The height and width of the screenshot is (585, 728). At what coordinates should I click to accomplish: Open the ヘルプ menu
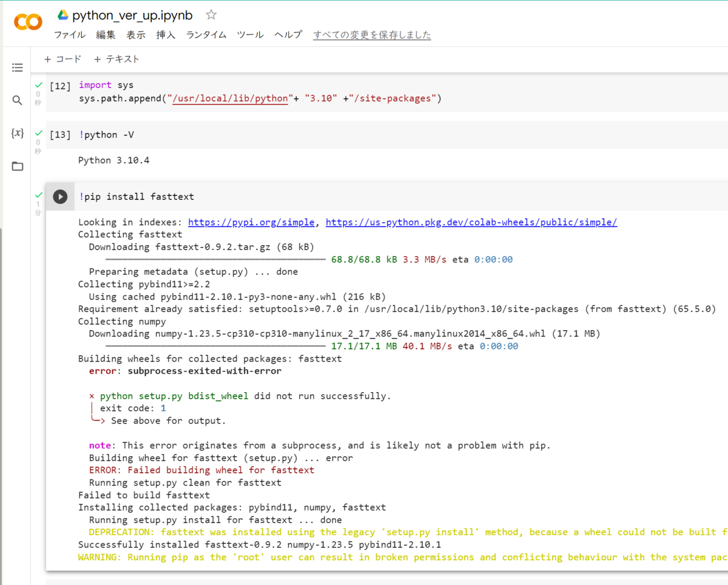pos(288,35)
